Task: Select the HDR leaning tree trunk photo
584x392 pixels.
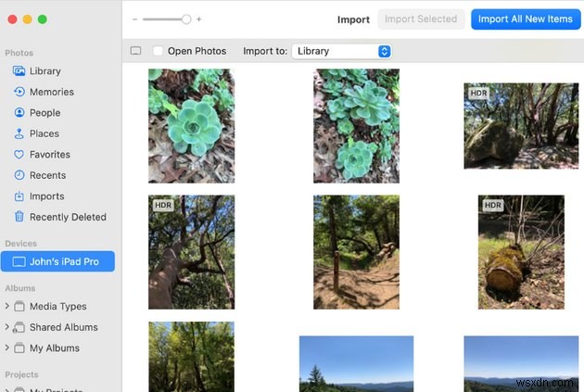Action: tap(192, 252)
